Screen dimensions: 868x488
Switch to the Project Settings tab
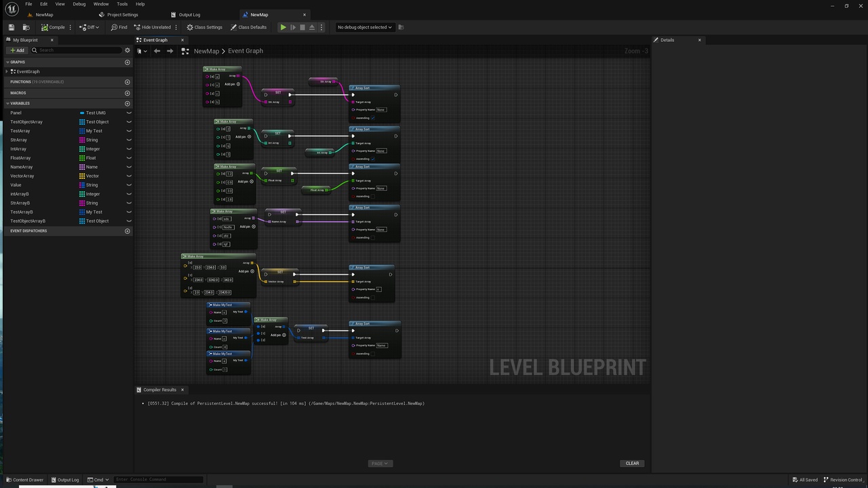119,14
